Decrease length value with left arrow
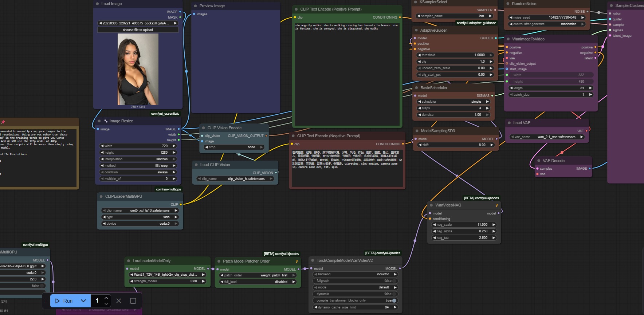Viewport: 644px width, 315px height. [511, 88]
